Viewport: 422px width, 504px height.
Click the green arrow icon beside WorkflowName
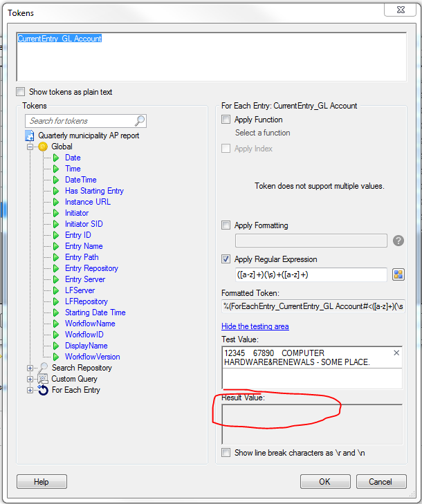(56, 324)
